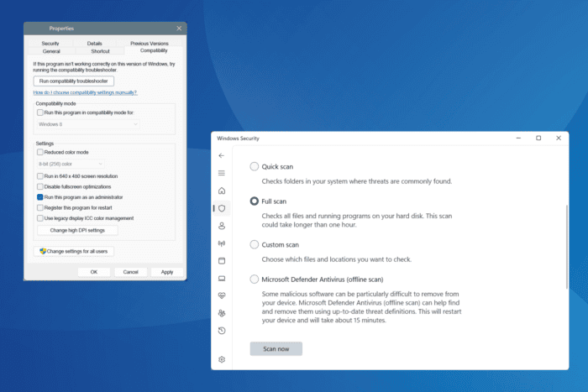Screen dimensions: 588x392
Task: Select the Quick scan option
Action: point(255,167)
